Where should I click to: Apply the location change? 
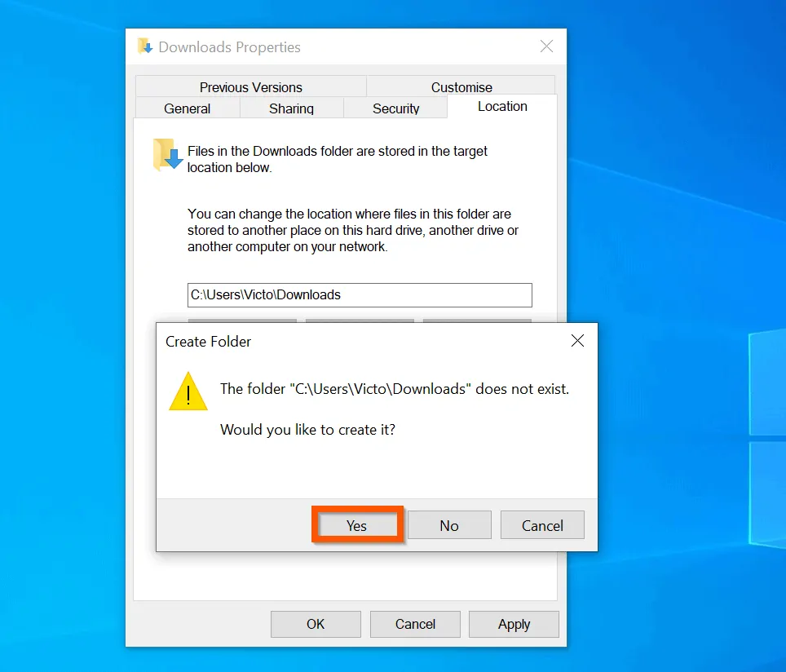pyautogui.click(x=514, y=624)
